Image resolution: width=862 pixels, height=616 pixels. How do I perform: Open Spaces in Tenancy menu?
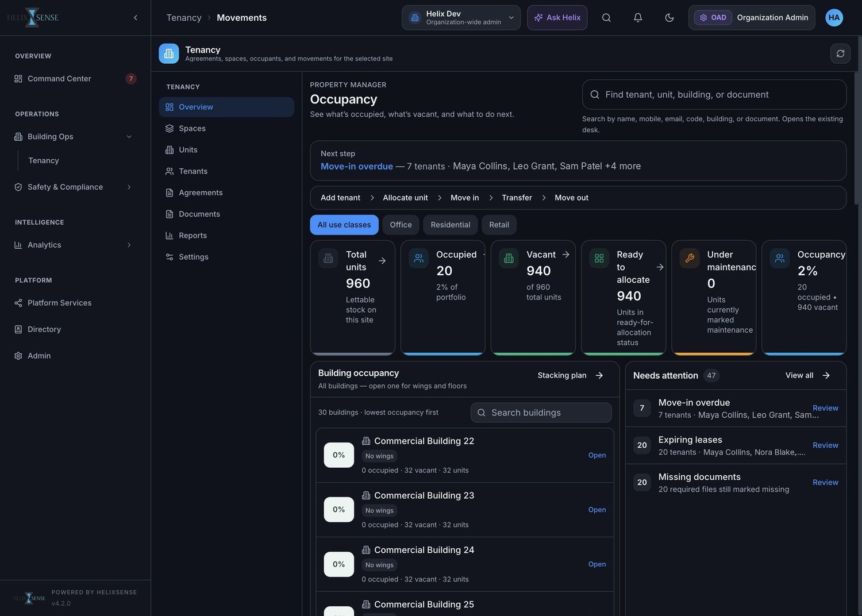point(226,128)
